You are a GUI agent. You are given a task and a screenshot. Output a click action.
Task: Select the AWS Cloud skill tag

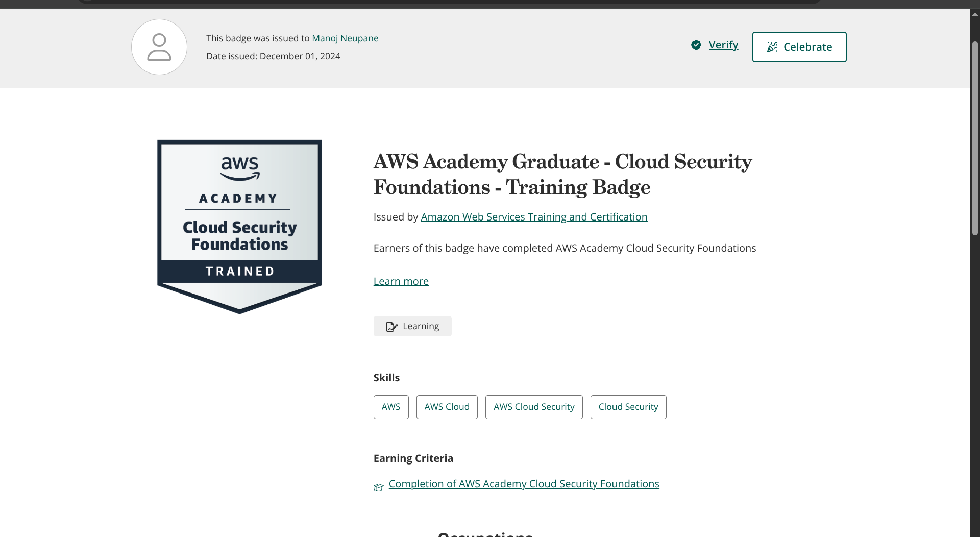[447, 407]
